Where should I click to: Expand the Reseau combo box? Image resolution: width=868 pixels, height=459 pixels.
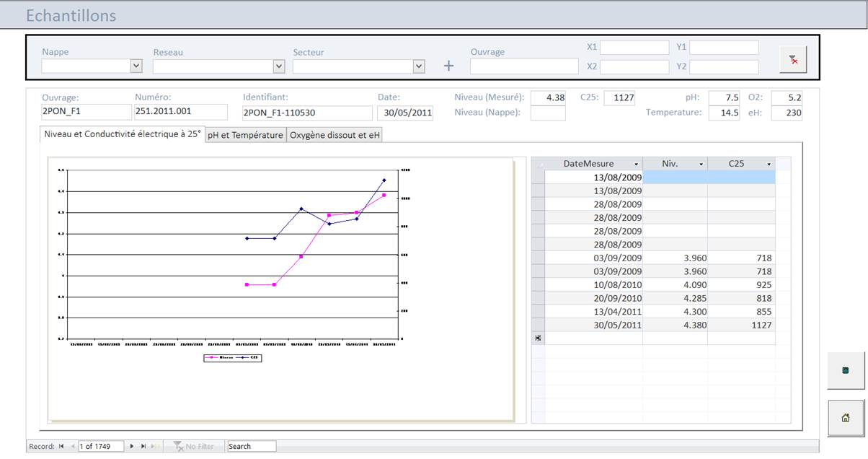279,66
